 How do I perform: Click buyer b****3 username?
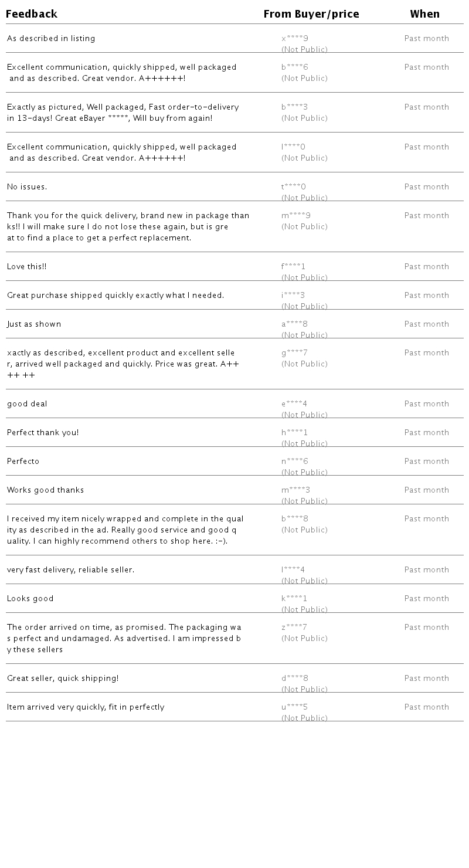pos(294,107)
